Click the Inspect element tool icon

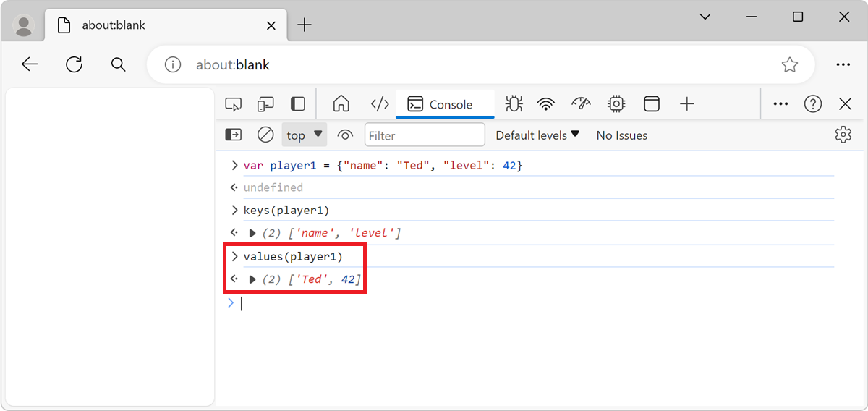point(233,104)
